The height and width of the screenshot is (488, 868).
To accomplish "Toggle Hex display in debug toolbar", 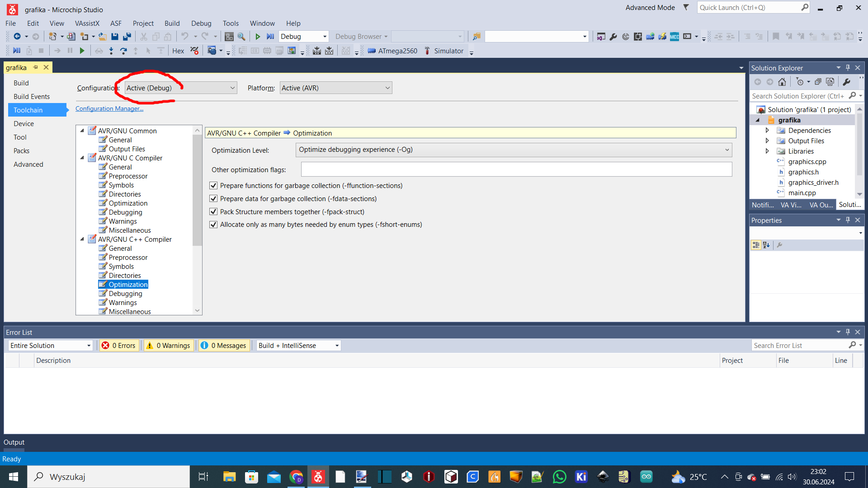I will point(178,51).
